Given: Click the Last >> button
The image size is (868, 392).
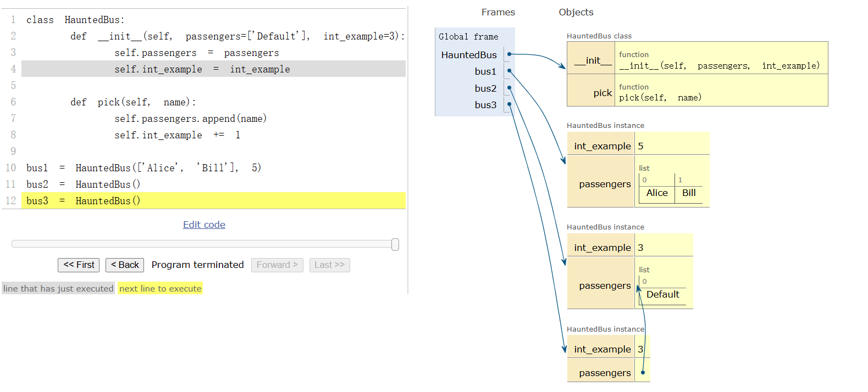Looking at the screenshot, I should pos(329,265).
